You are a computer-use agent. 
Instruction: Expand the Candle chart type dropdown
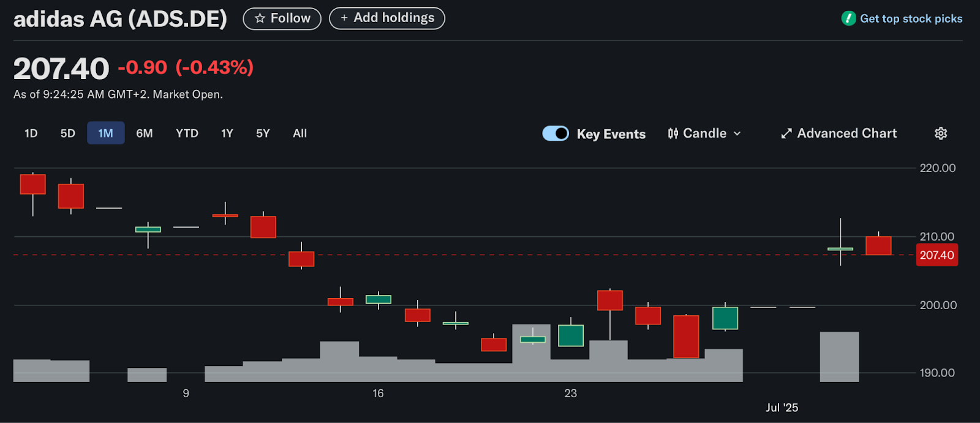pyautogui.click(x=704, y=133)
